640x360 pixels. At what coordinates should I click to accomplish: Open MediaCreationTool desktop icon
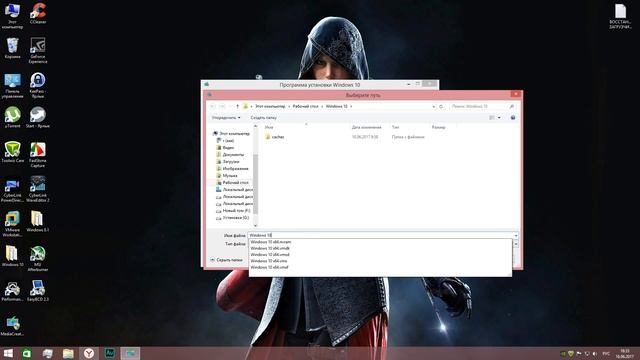pos(12,326)
